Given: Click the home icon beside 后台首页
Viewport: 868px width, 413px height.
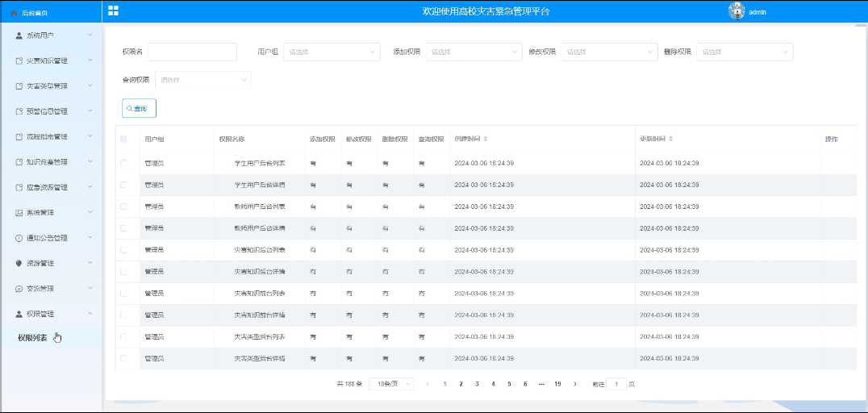Looking at the screenshot, I should (15, 13).
